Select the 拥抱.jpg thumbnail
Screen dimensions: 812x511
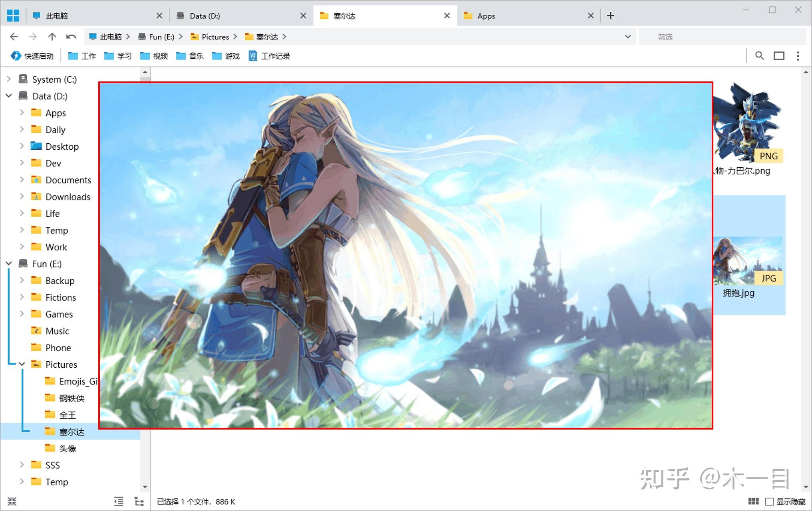[748, 260]
